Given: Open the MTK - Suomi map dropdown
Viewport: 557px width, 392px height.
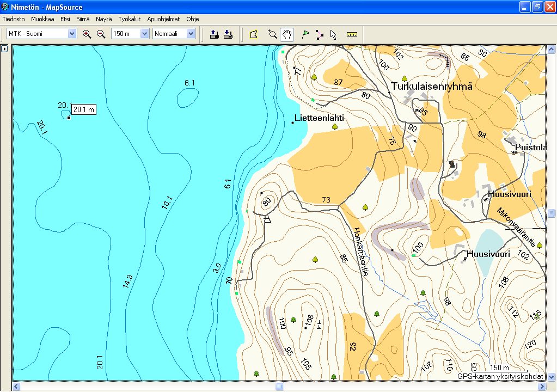Looking at the screenshot, I should coord(72,34).
